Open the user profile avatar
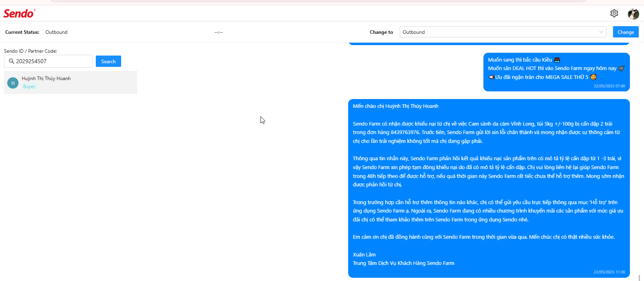644x281 pixels. coord(634,14)
